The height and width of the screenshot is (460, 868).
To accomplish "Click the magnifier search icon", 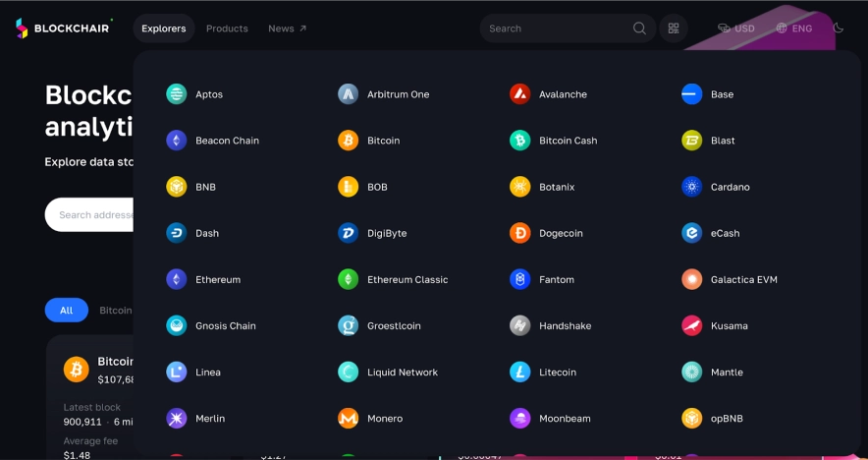I will click(640, 29).
